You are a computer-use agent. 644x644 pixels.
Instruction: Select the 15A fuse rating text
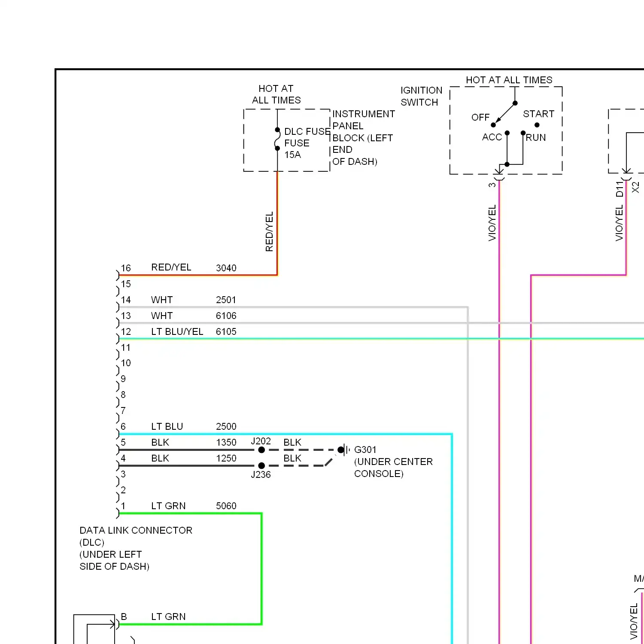tap(292, 155)
